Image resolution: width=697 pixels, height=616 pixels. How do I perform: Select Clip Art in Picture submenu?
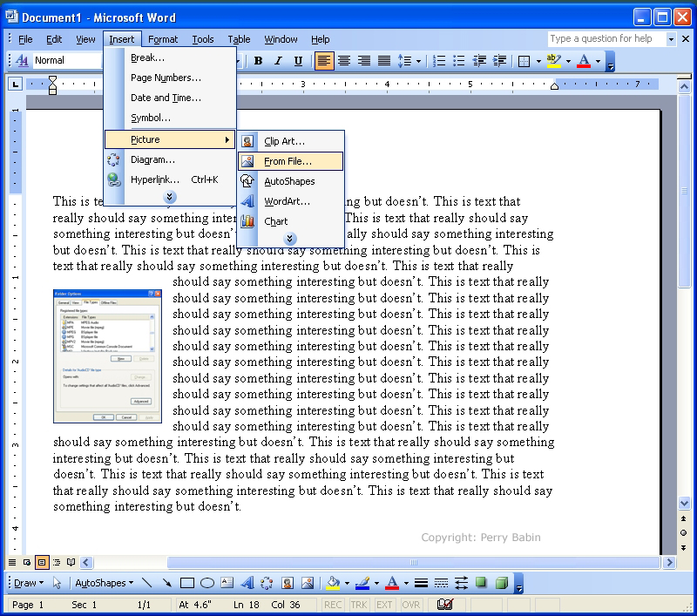click(291, 141)
